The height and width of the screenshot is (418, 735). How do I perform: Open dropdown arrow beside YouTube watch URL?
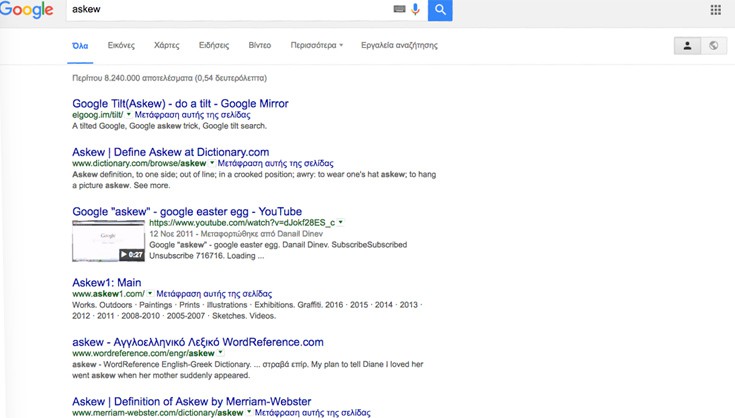click(x=341, y=222)
